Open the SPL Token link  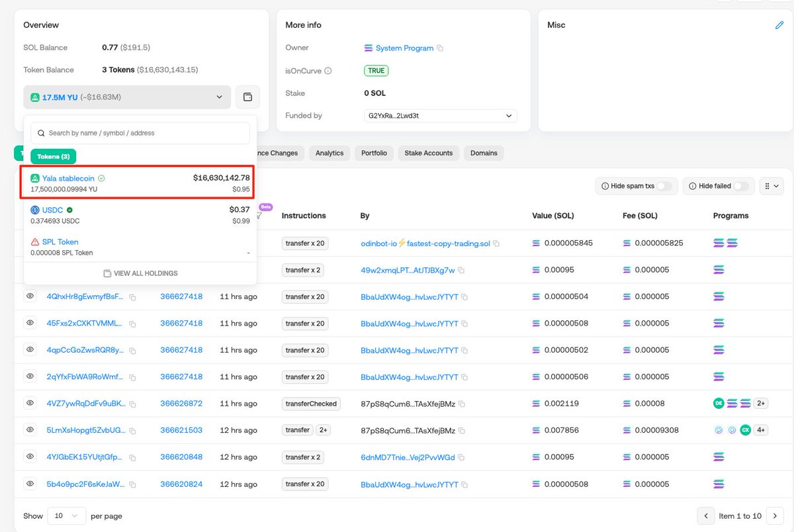[60, 242]
